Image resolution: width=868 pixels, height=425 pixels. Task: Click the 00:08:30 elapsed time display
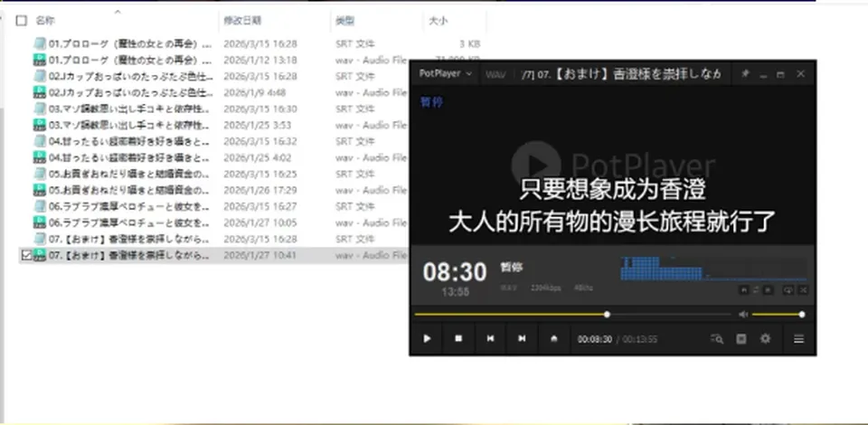tap(595, 339)
